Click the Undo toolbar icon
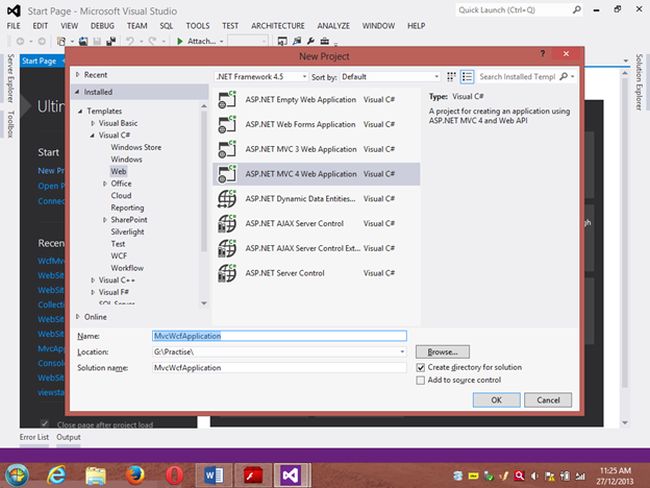650x488 pixels. click(130, 41)
